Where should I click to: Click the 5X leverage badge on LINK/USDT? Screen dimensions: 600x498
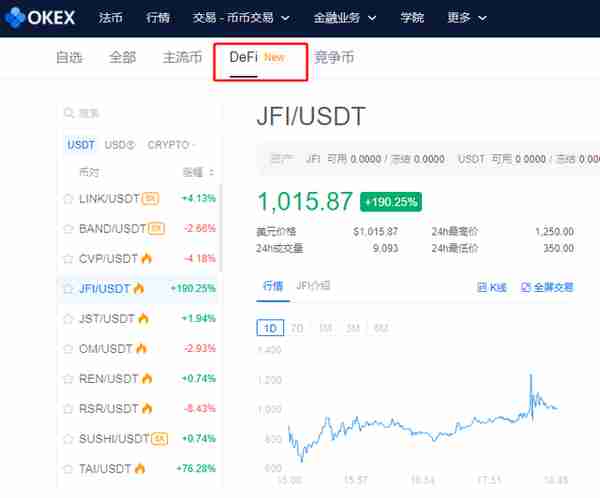pos(150,198)
